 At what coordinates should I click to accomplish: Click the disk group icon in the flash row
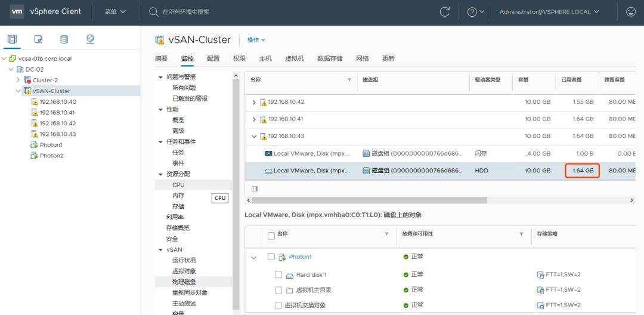(366, 153)
